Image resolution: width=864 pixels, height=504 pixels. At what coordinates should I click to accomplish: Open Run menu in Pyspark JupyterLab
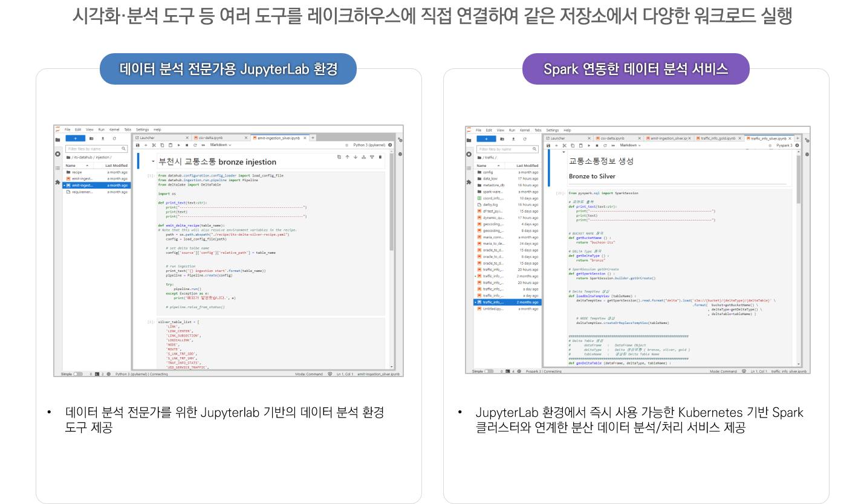point(512,130)
